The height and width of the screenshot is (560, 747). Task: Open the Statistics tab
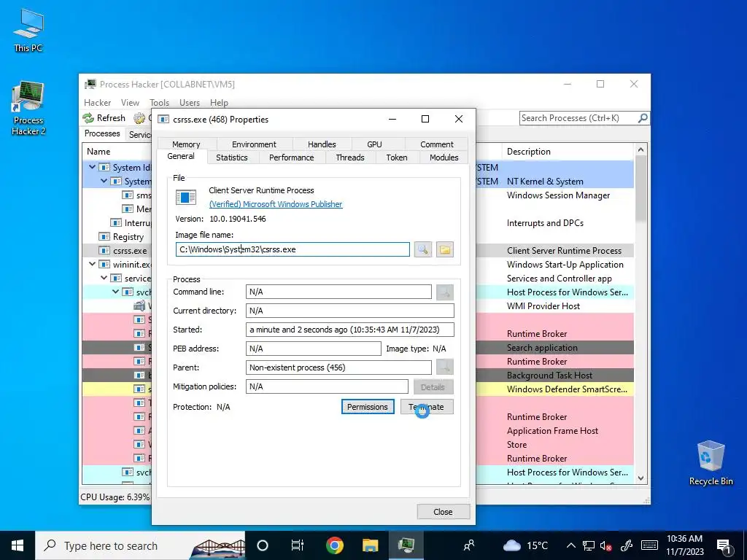[x=232, y=157]
